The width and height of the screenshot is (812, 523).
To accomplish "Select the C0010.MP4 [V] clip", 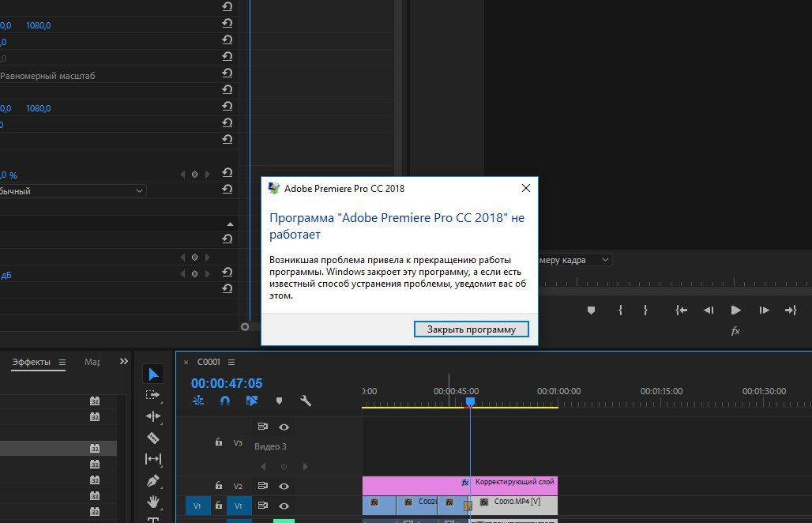I will click(x=513, y=504).
